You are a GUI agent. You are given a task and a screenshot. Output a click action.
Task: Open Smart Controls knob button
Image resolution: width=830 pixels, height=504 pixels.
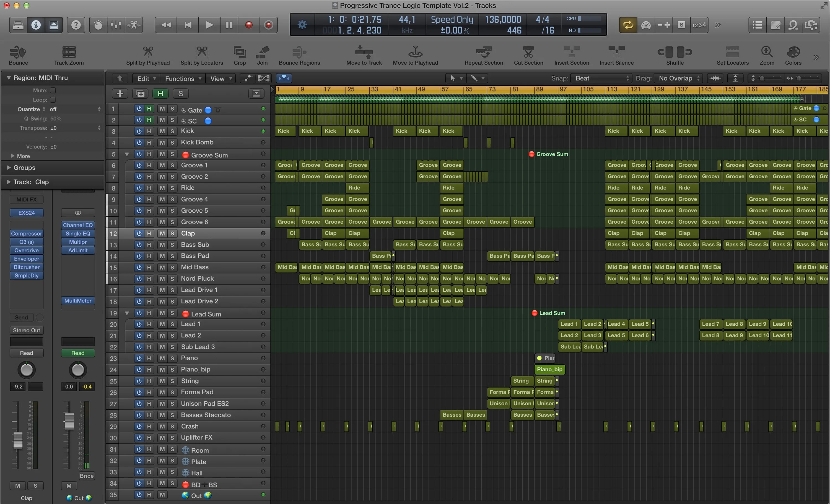tap(98, 25)
